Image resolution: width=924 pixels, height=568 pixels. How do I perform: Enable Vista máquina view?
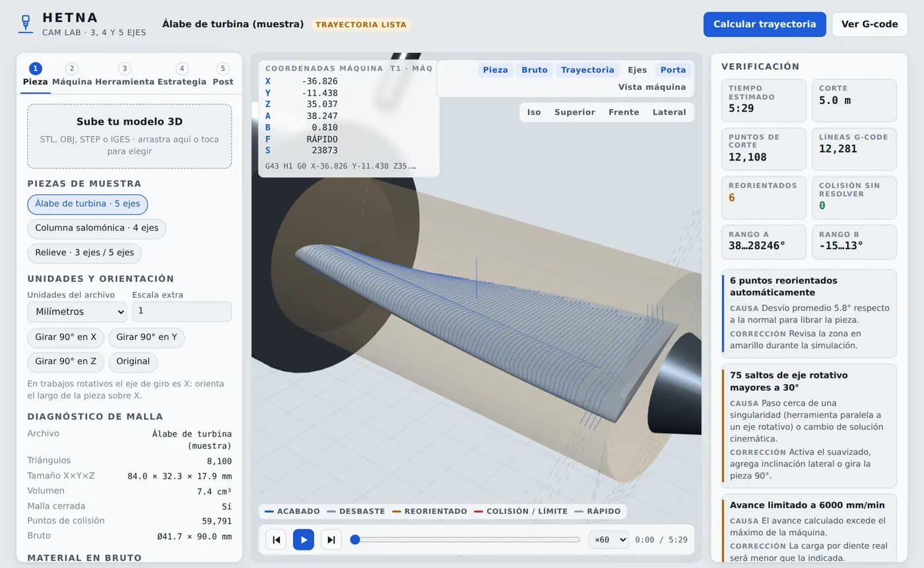click(652, 87)
